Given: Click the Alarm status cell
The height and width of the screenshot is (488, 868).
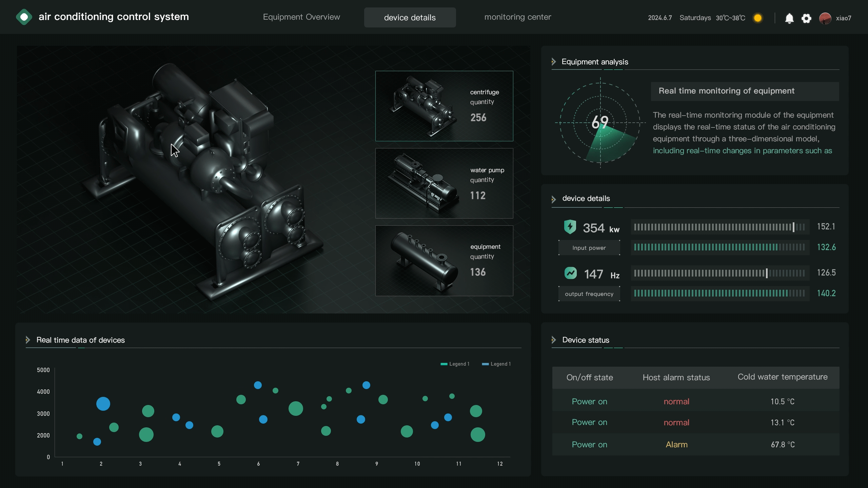Looking at the screenshot, I should [x=676, y=445].
